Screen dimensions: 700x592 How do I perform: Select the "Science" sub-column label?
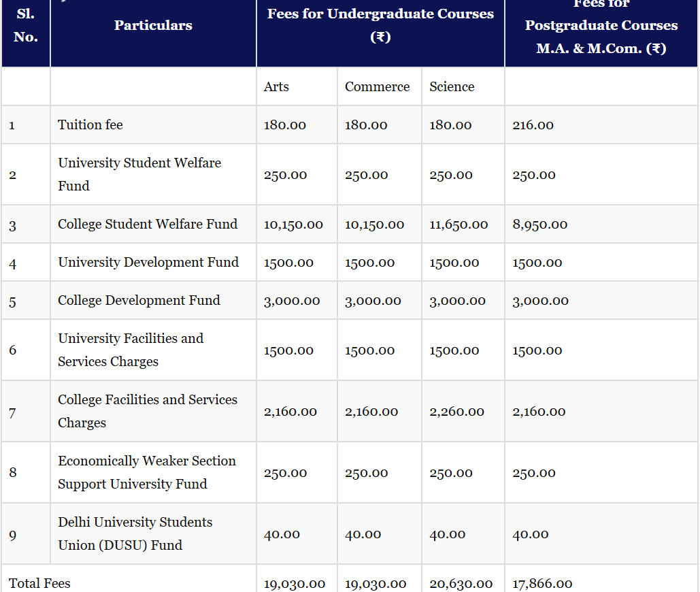452,87
